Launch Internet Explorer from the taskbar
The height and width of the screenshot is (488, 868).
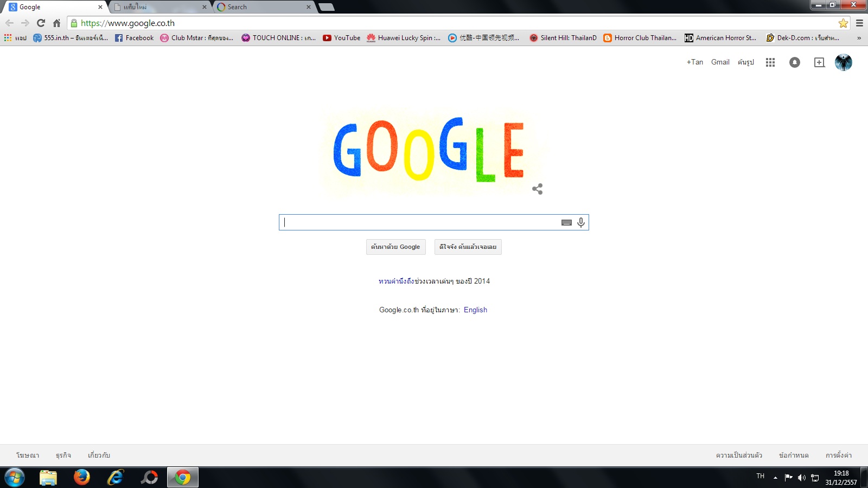click(x=116, y=478)
